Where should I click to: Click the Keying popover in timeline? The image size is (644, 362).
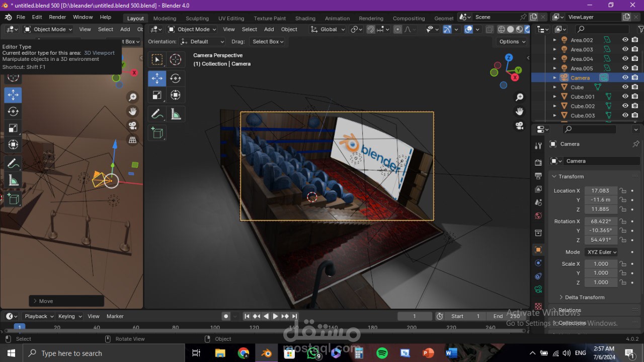(x=69, y=316)
